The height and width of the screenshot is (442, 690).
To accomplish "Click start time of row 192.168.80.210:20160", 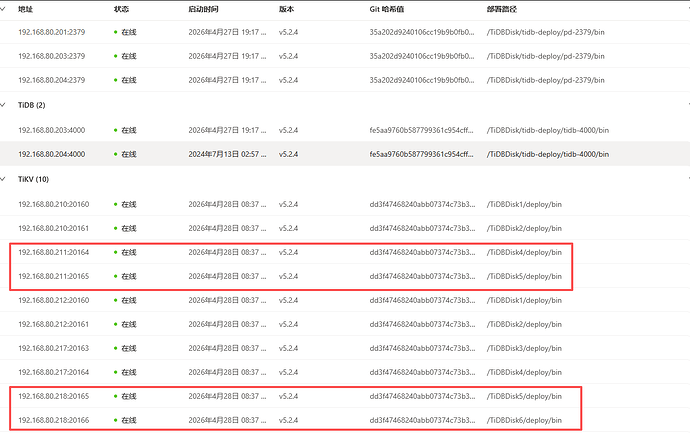I will (x=227, y=204).
